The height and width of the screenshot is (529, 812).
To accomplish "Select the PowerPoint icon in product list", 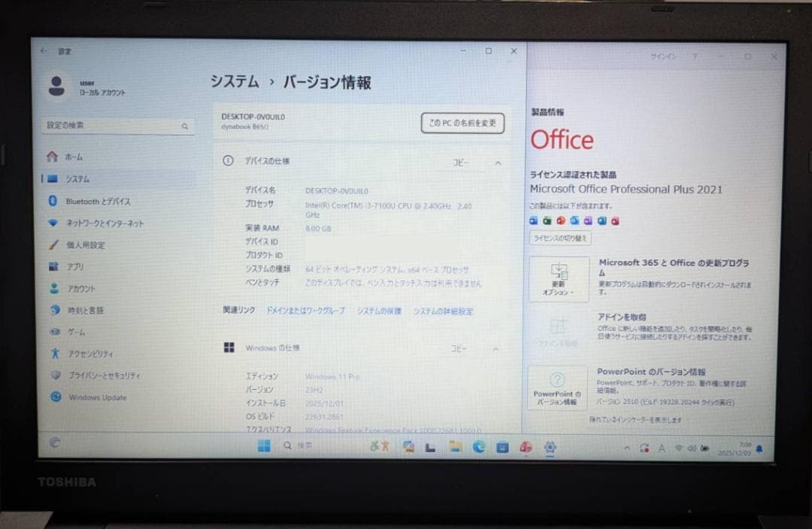I will click(561, 220).
